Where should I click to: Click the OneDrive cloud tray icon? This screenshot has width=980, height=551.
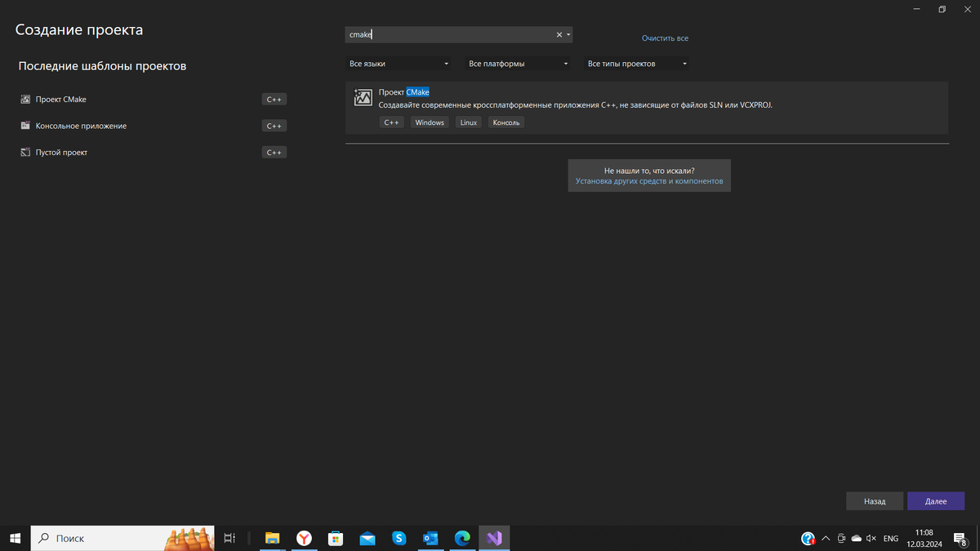tap(856, 538)
